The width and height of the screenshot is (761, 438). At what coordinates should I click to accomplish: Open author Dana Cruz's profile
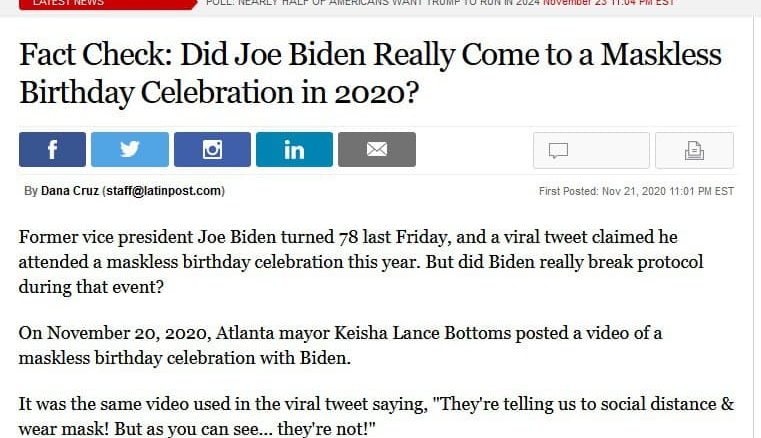pyautogui.click(x=70, y=191)
